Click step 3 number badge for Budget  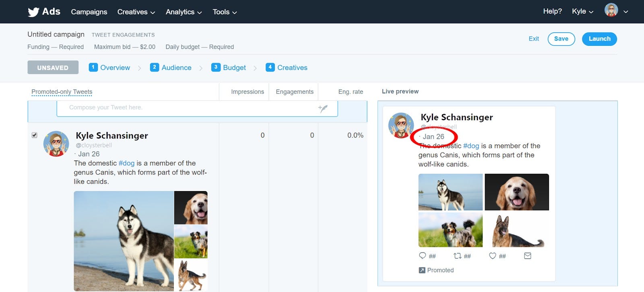216,67
